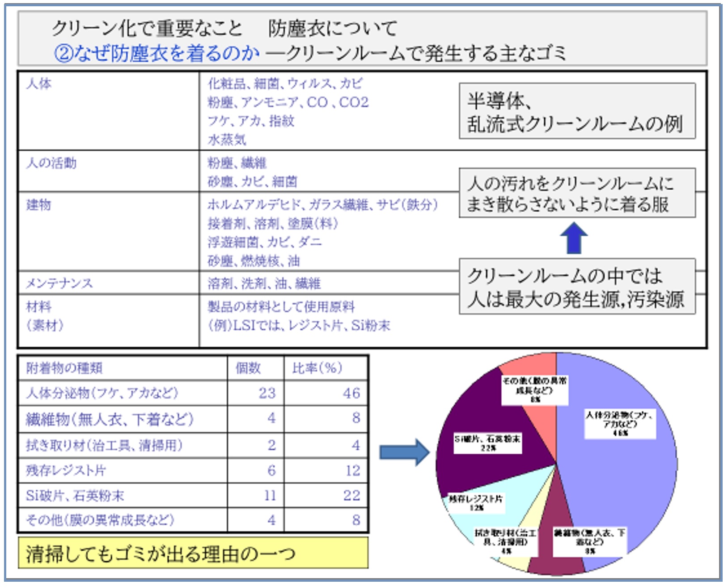
Task: Click the column header 比率(%)
Action: click(x=317, y=368)
